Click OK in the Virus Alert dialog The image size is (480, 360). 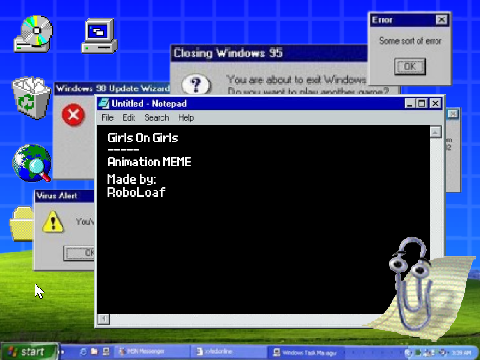click(x=80, y=253)
